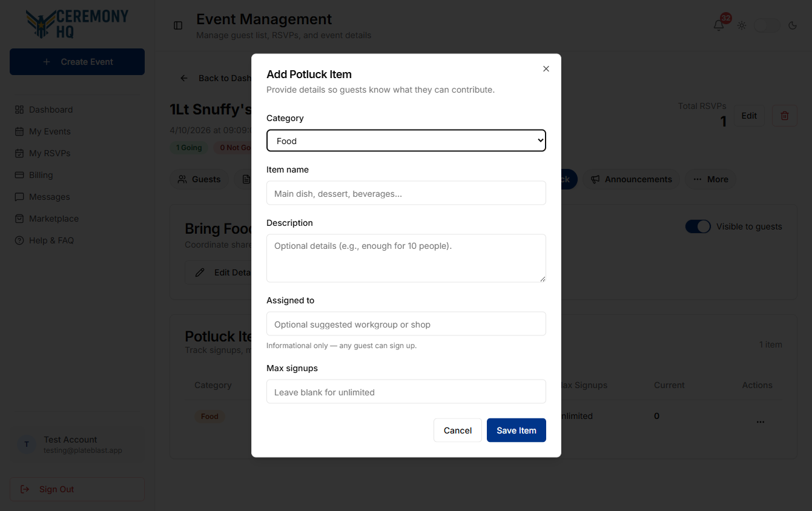Open My RSVPs page
This screenshot has width=812, height=511.
click(x=77, y=153)
